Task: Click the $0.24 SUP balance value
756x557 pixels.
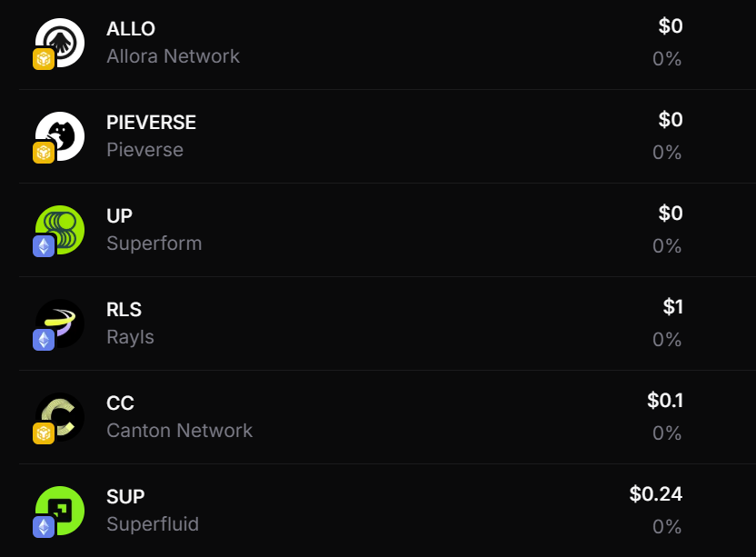Action: tap(655, 494)
